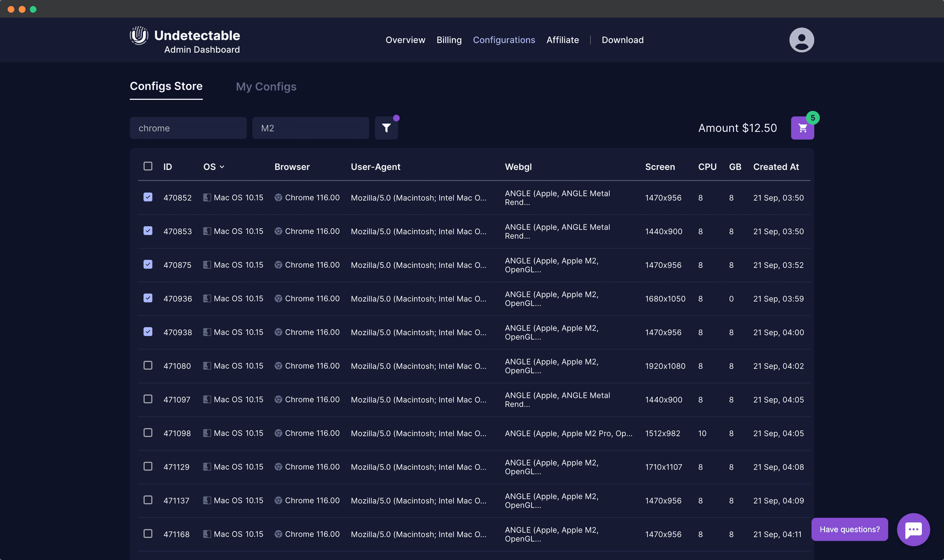Click the User-Agent column header
This screenshot has height=560, width=944.
point(376,167)
